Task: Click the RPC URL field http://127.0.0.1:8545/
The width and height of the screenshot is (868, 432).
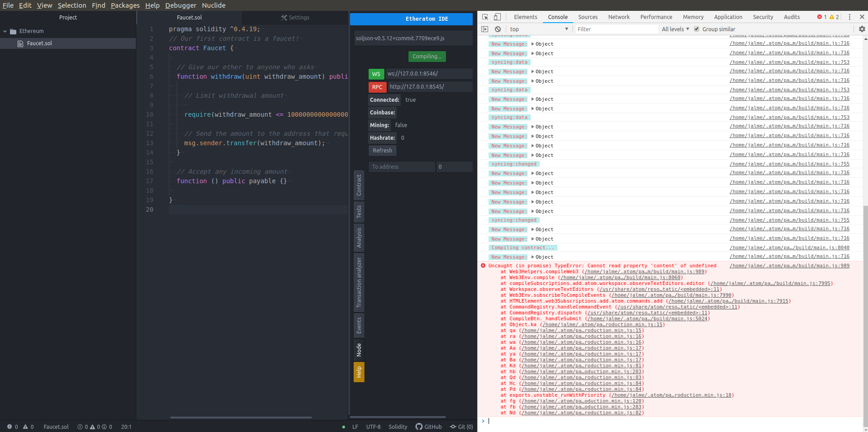Action: point(430,86)
